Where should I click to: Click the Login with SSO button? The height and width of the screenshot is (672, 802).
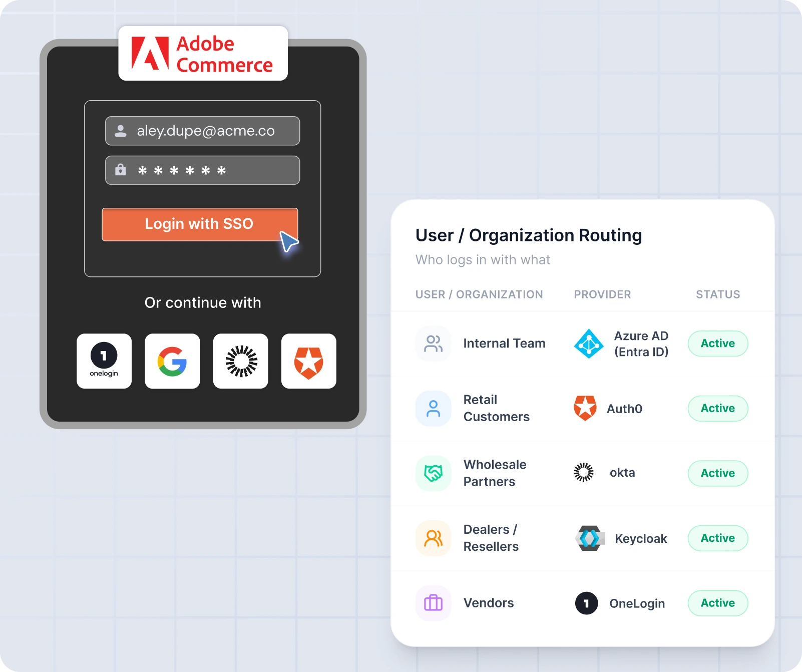click(x=200, y=224)
